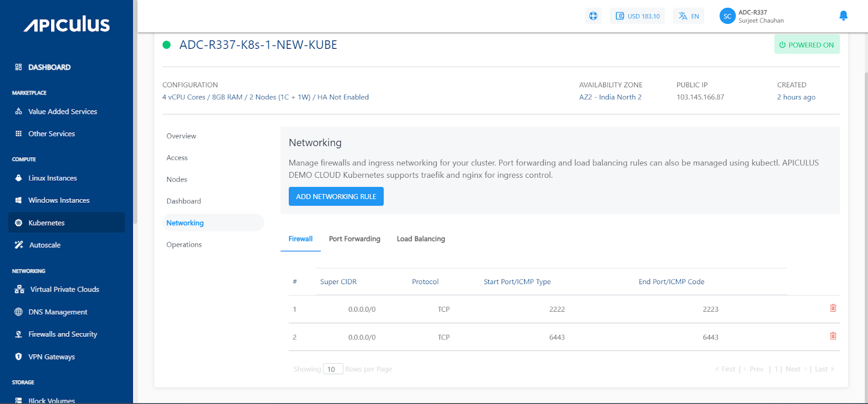Screen dimensions: 868x404
Task: Switch to the Port Forwarding tab
Action: pos(354,239)
